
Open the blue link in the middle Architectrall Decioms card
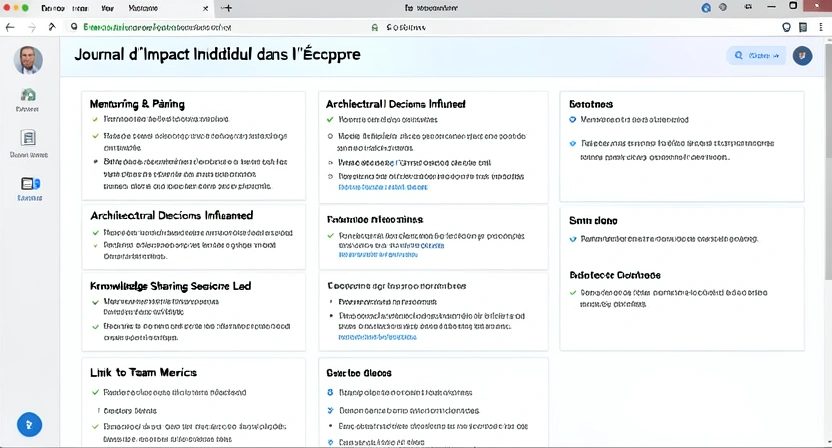tap(383, 187)
